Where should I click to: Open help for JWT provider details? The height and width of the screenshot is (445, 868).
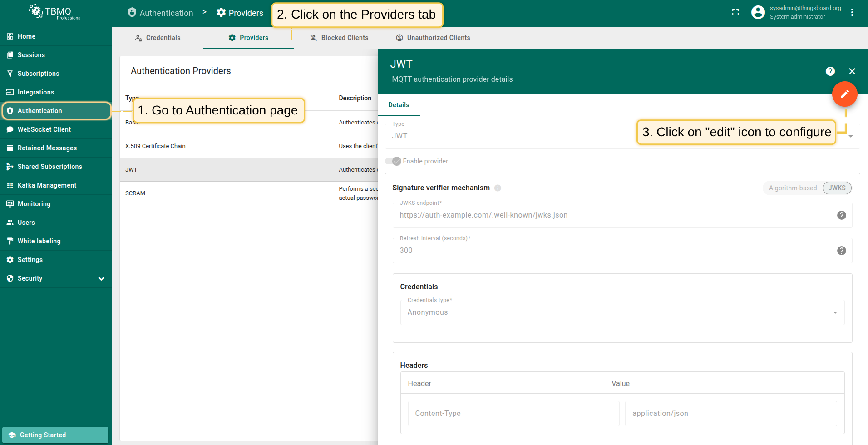tap(830, 71)
